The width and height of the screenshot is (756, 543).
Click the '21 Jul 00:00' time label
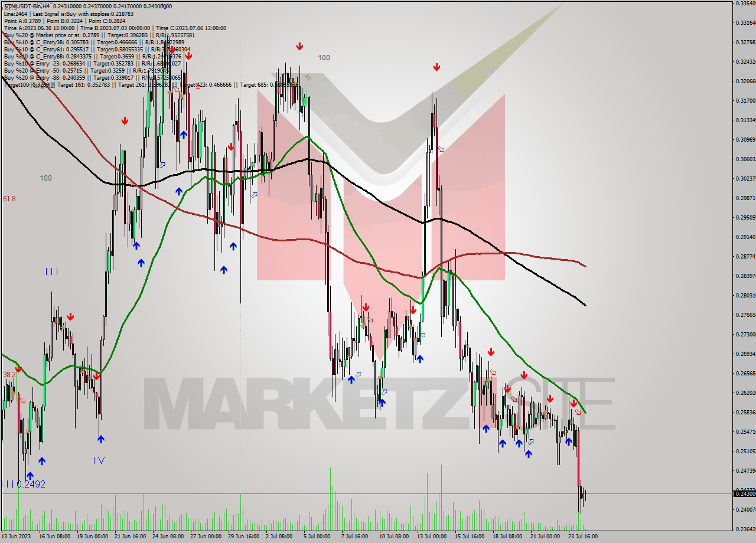[x=545, y=537]
